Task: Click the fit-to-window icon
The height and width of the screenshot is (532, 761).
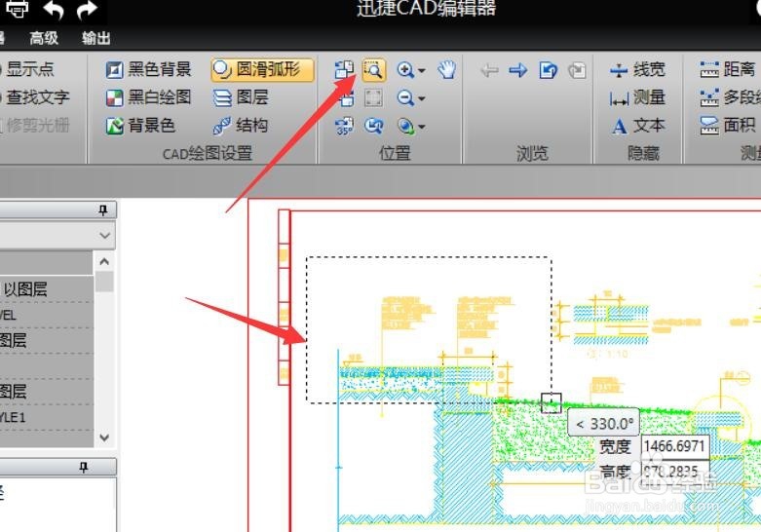Action: coord(373,98)
